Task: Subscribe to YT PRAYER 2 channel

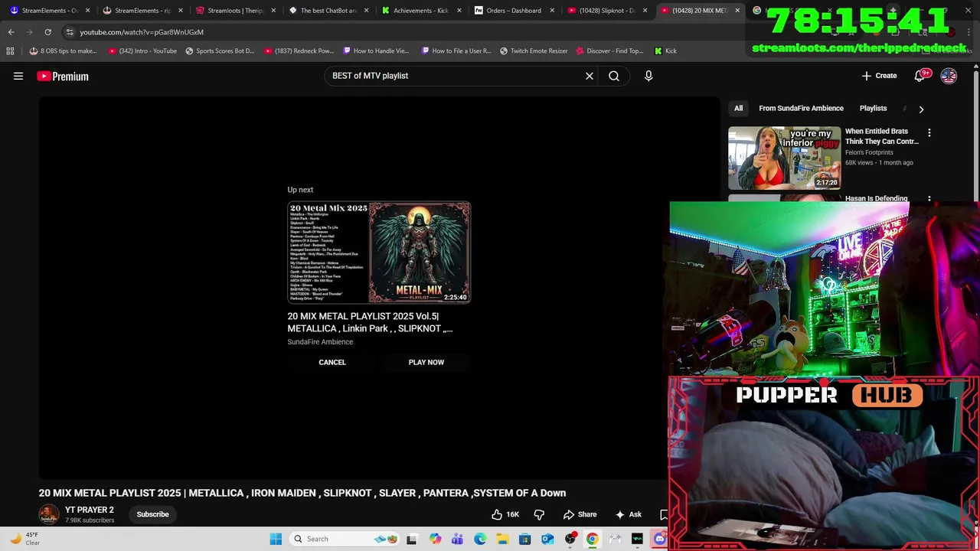Action: [152, 514]
